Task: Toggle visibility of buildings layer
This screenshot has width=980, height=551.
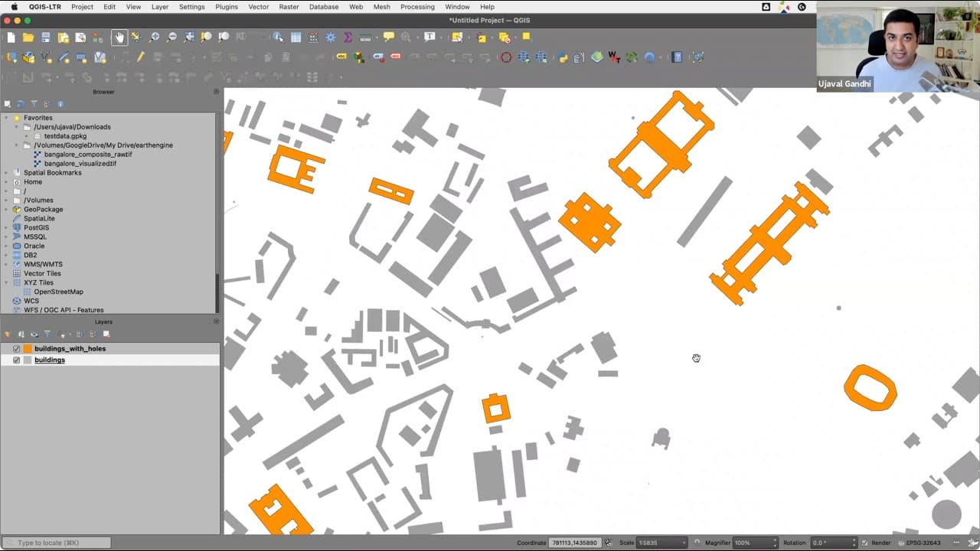Action: 17,360
